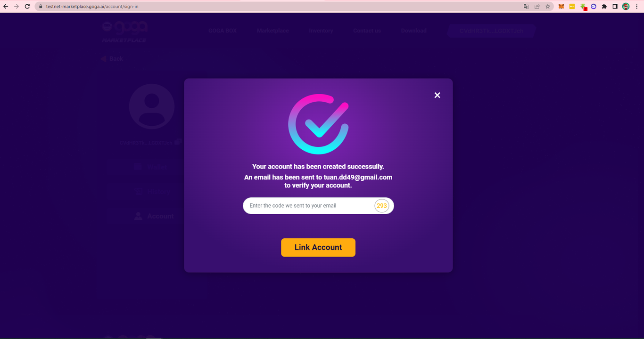Click the 293 countdown timer circle
The height and width of the screenshot is (339, 644).
[x=382, y=206]
